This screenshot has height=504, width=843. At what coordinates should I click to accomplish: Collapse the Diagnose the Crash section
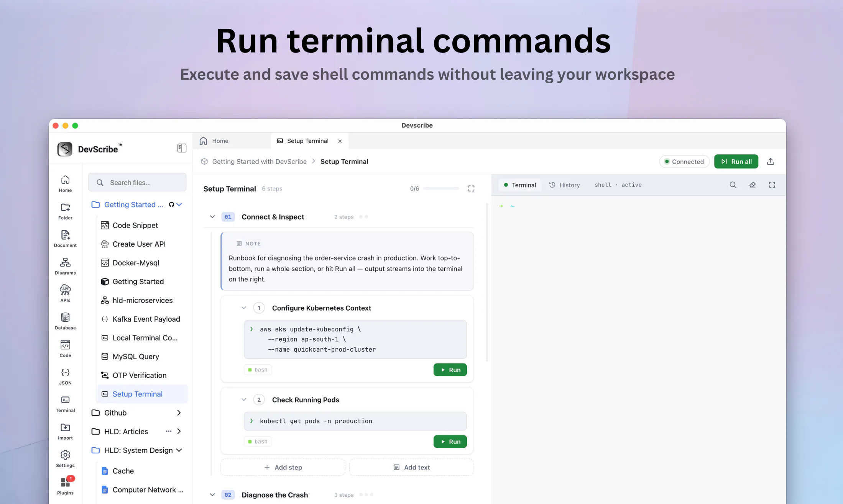pyautogui.click(x=212, y=495)
